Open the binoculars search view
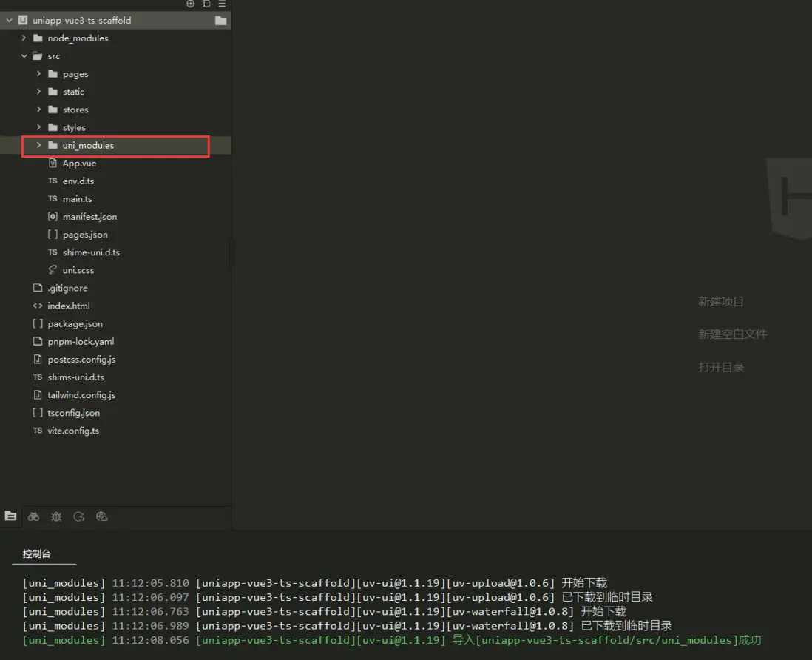Image resolution: width=812 pixels, height=660 pixels. pyautogui.click(x=33, y=516)
